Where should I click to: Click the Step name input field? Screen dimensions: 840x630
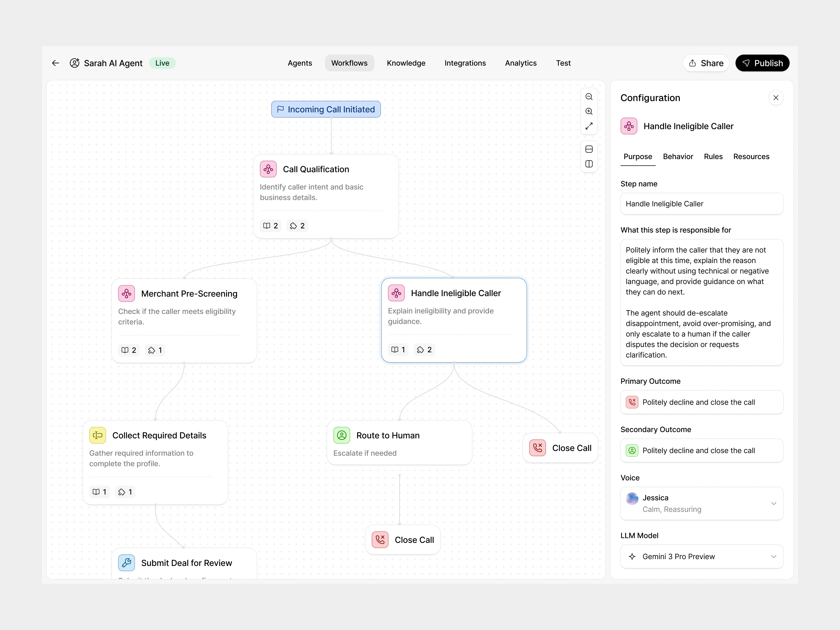pyautogui.click(x=701, y=204)
